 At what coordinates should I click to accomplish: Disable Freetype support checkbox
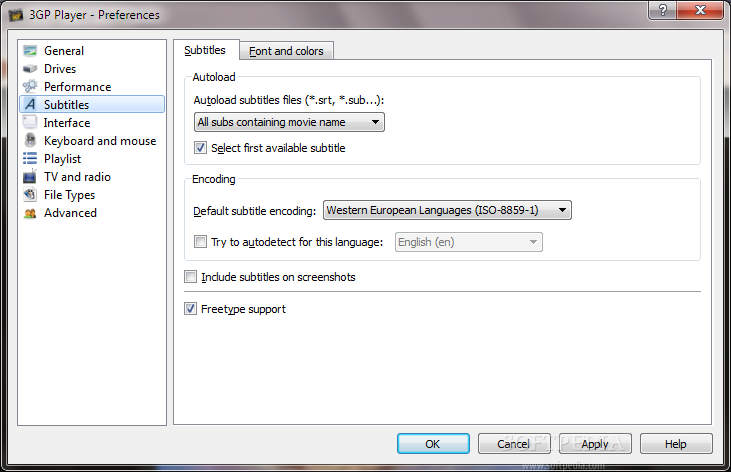(x=190, y=308)
